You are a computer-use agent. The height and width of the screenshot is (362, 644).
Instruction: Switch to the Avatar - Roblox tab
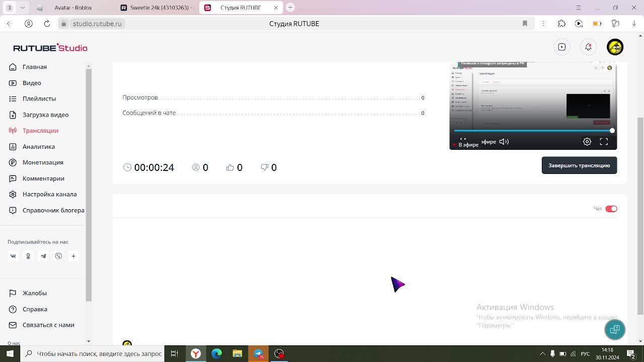(x=73, y=8)
